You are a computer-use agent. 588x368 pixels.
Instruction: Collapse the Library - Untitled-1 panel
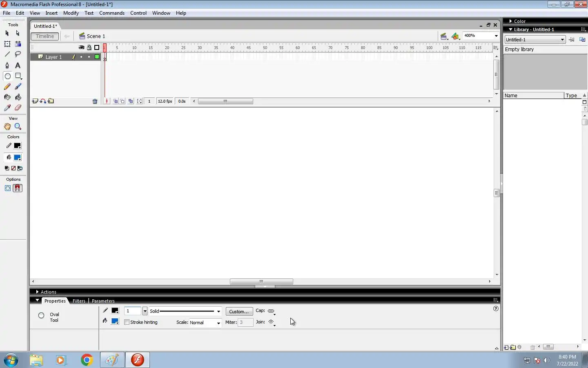click(510, 29)
